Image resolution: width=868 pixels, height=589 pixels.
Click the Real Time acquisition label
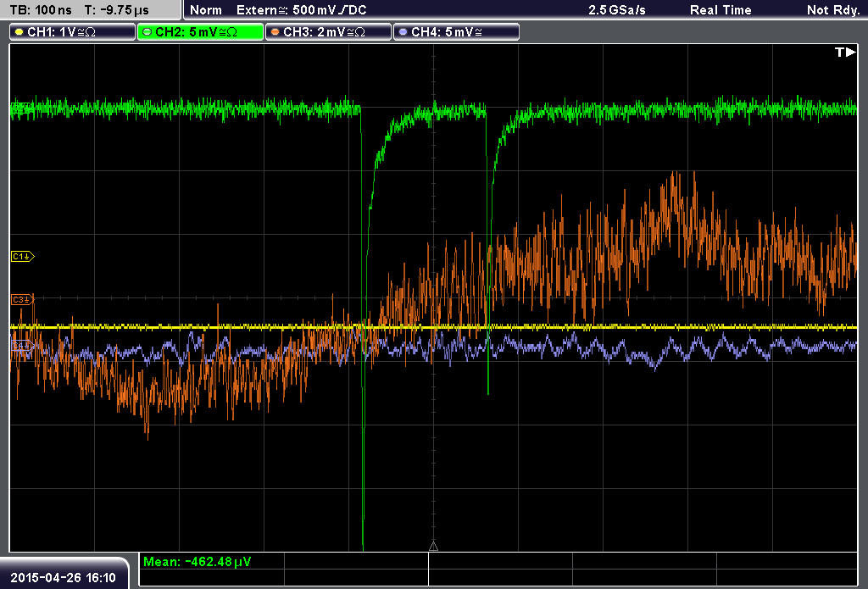pos(721,10)
